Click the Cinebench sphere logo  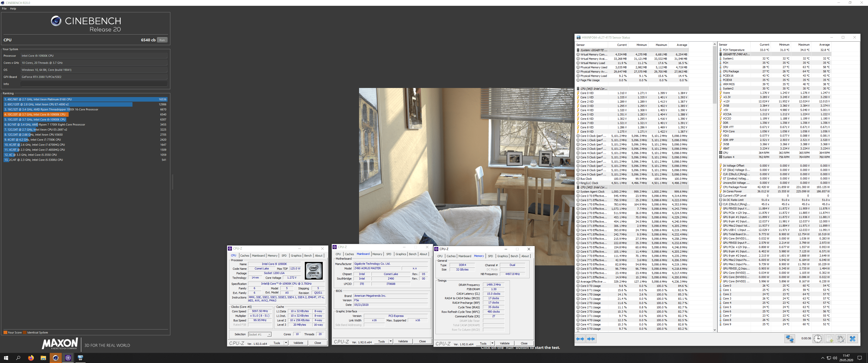pyautogui.click(x=56, y=21)
